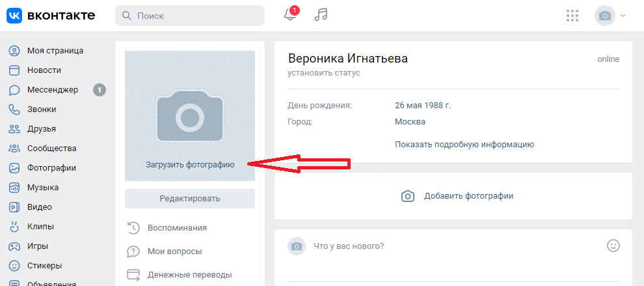The image size is (644, 286).
Task: Click the Games controller icon in sidebar
Action: (x=14, y=246)
